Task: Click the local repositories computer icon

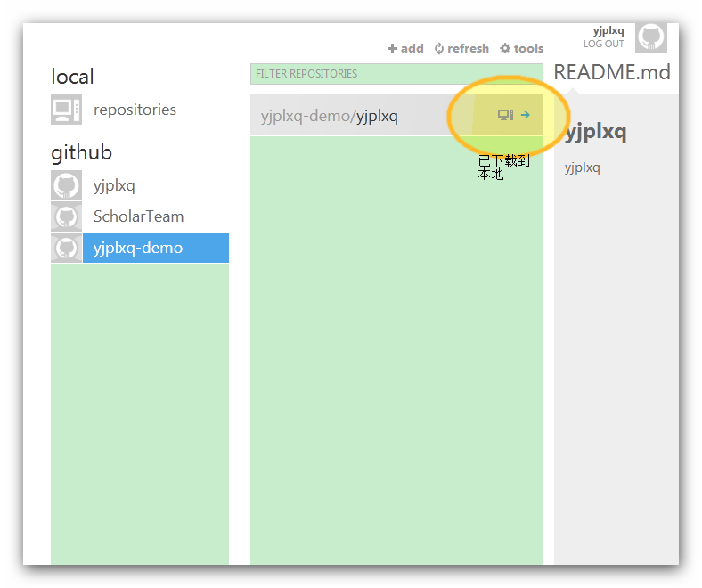Action: click(x=66, y=110)
